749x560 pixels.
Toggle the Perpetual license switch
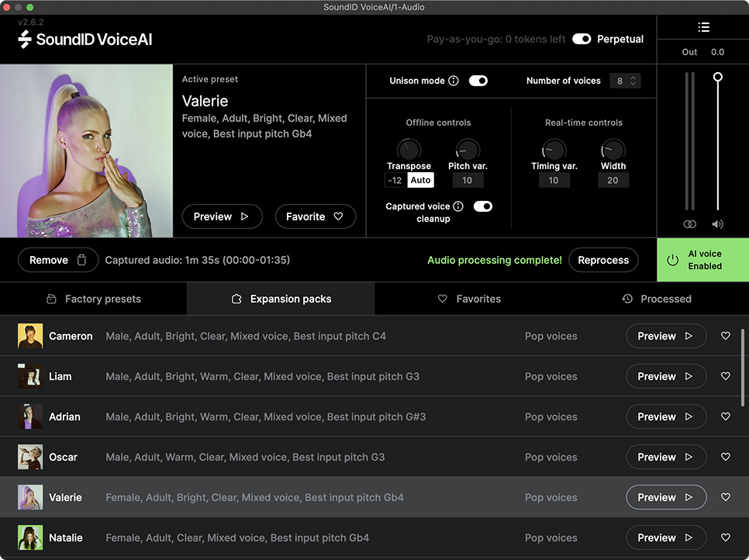click(x=582, y=39)
